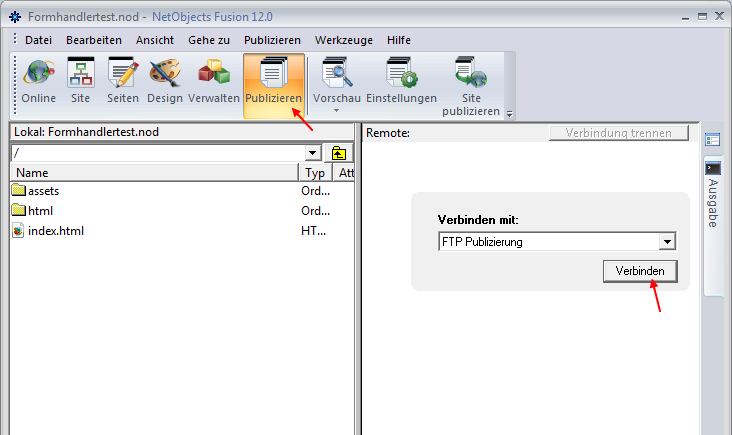Viewport: 732px width, 435px height.
Task: Click the Verbinden button
Action: point(640,271)
